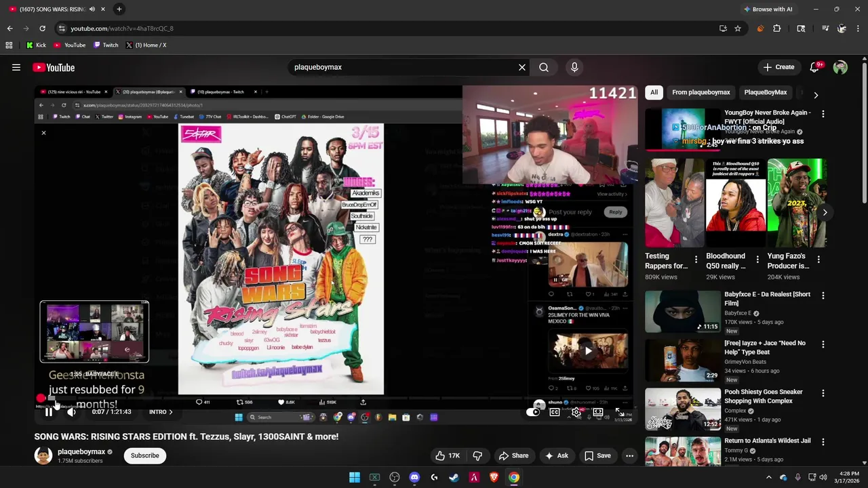Viewport: 868px width, 488px height.
Task: Clear the search query with X
Action: tap(522, 67)
